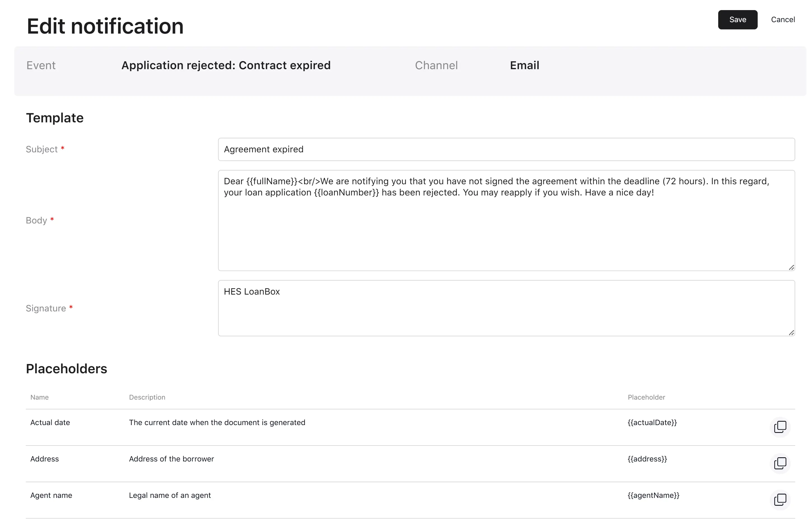Click the Template section heading
This screenshot has height=520, width=812.
(55, 118)
